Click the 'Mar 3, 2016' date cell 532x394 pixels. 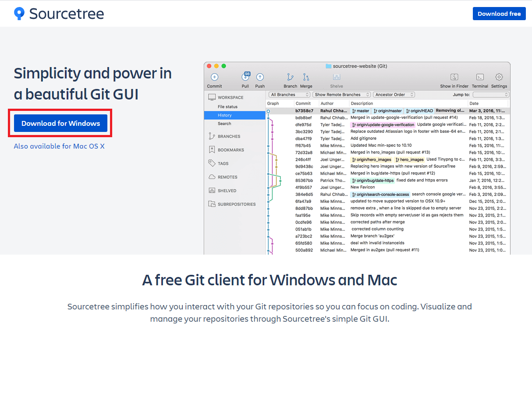486,111
